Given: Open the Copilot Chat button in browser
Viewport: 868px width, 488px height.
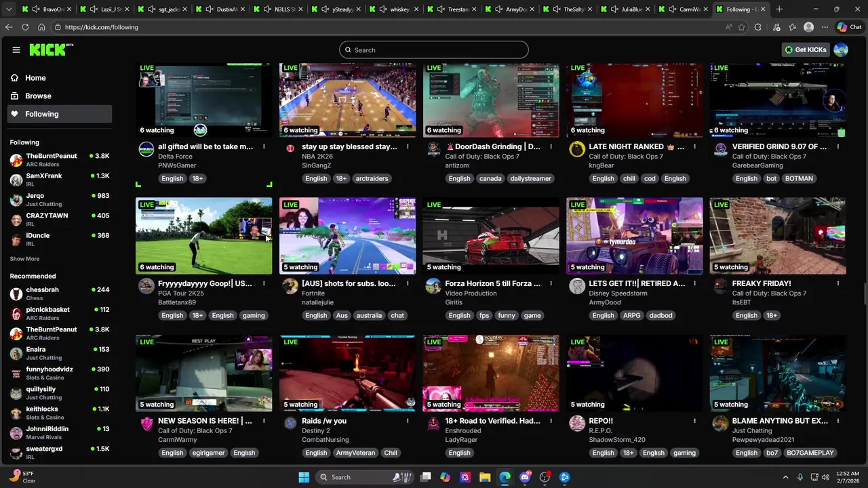Looking at the screenshot, I should [849, 27].
